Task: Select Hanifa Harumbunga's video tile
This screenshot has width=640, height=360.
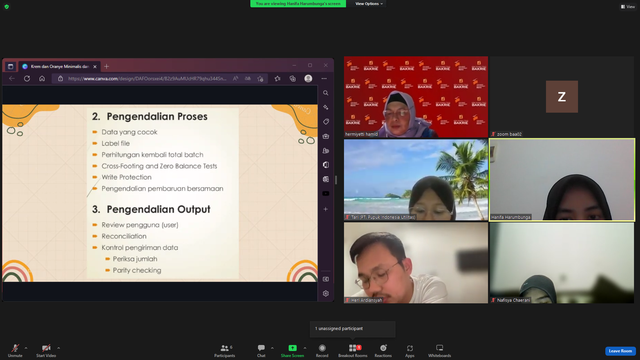Action: click(x=562, y=180)
